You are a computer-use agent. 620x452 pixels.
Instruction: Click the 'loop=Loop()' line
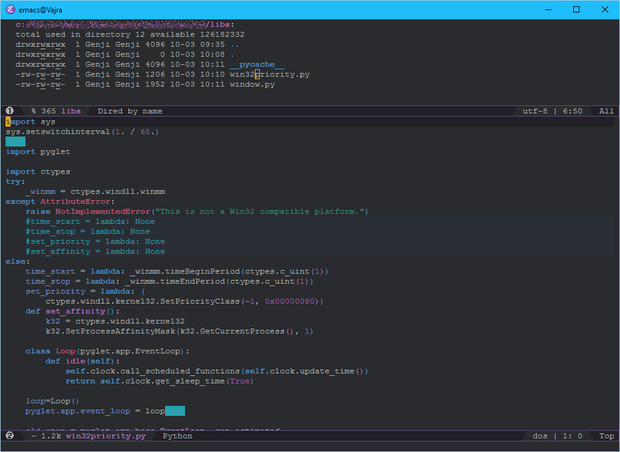pos(53,401)
